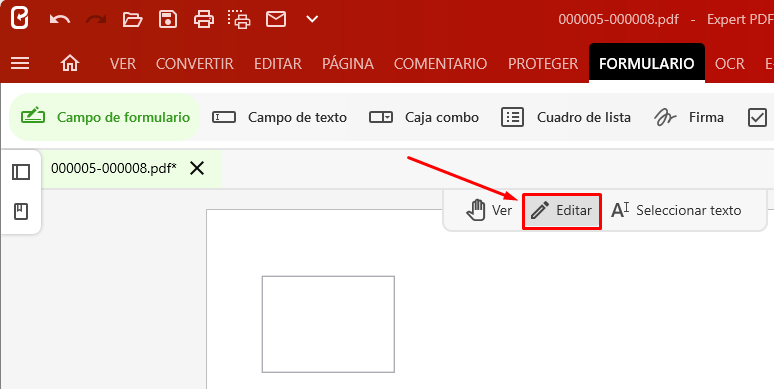Viewport: 774px width, 389px height.
Task: Switch to the VER tab
Action: [x=122, y=64]
